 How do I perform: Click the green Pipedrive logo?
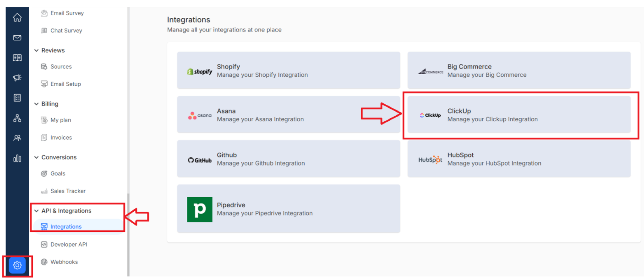[x=200, y=209]
